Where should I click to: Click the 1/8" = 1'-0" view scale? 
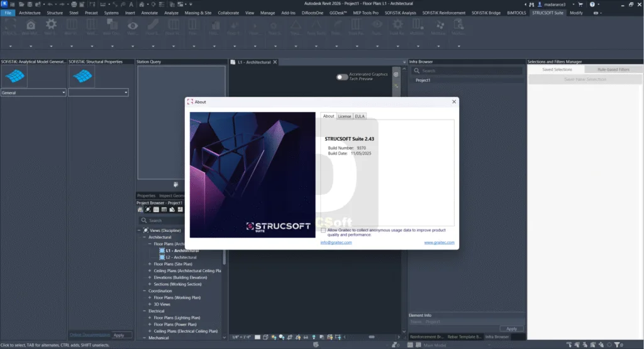(x=241, y=337)
